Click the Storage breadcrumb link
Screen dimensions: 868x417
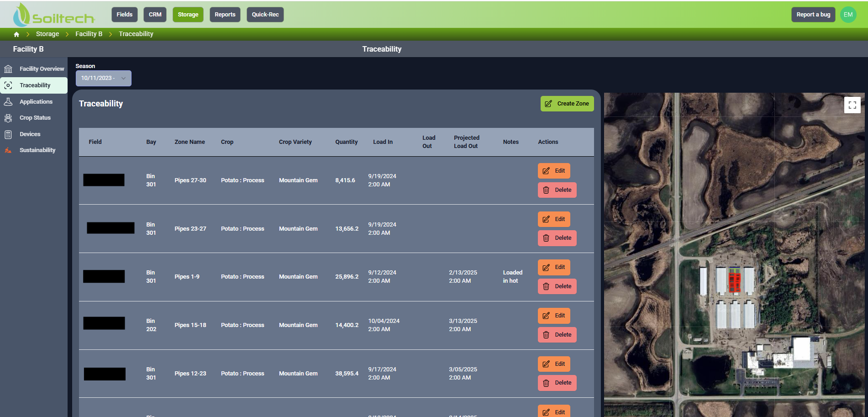47,34
